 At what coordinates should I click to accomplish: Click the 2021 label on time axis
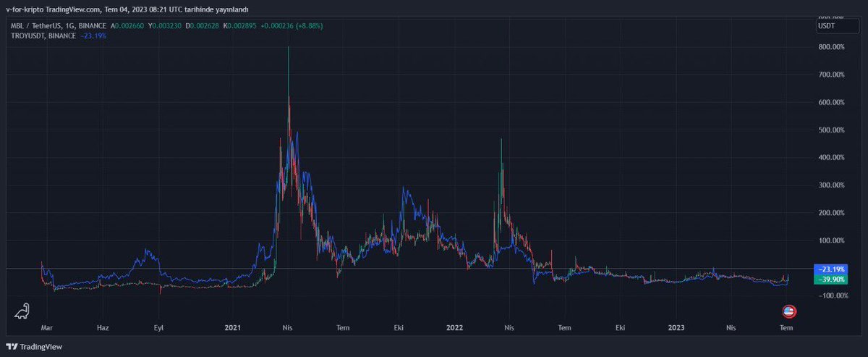[231, 327]
